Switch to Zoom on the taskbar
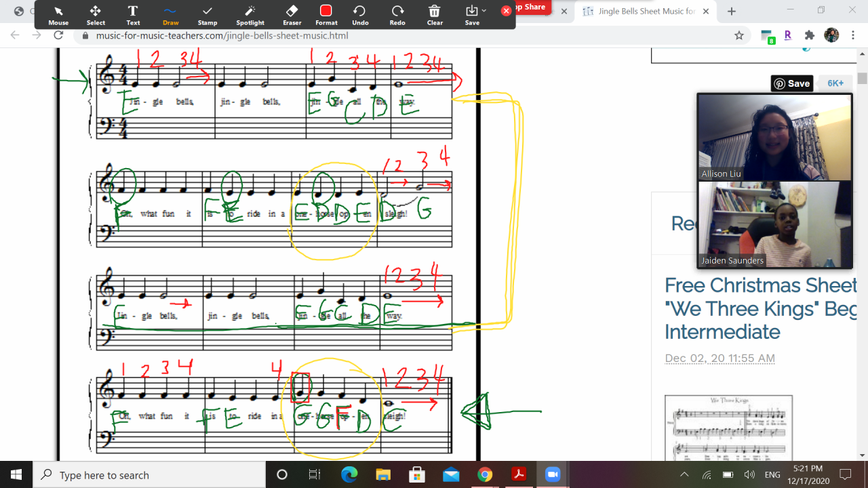This screenshot has height=488, width=868. (x=553, y=474)
